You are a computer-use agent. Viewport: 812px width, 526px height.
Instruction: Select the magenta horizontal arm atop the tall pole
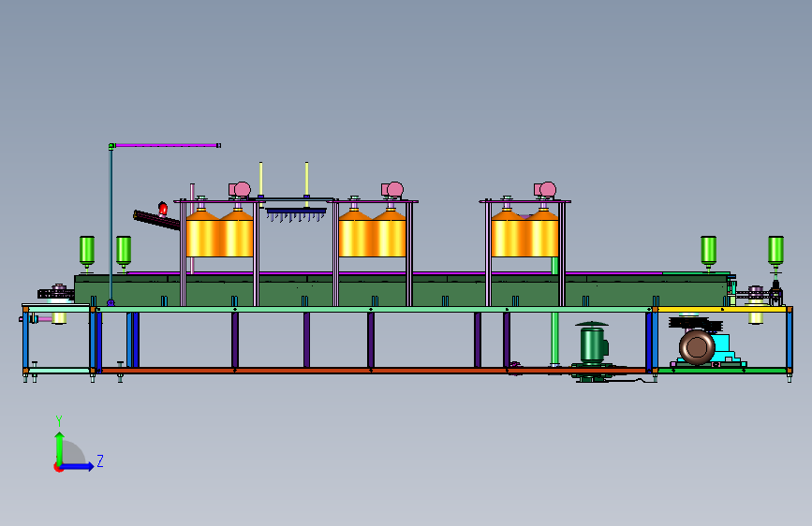point(166,145)
